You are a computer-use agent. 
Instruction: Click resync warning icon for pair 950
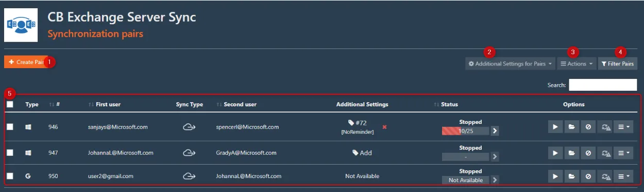605,177
